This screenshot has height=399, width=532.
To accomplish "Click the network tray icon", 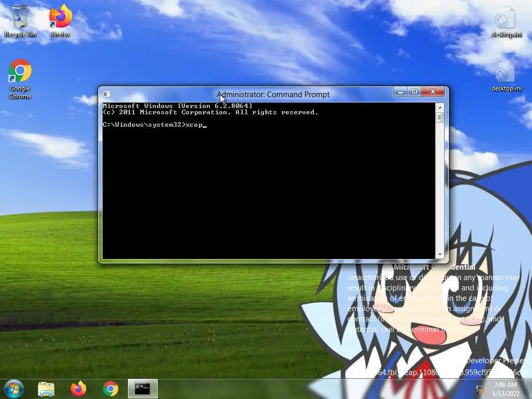I will tap(480, 389).
